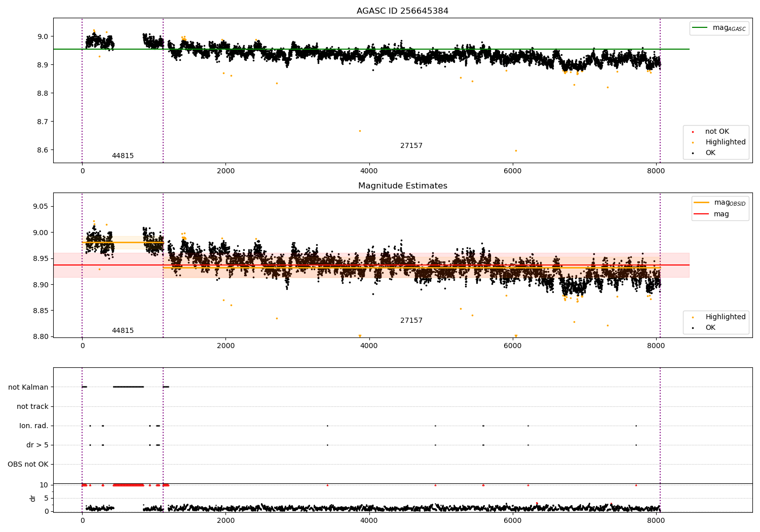Click the red mag line in middle plot

tap(371, 265)
